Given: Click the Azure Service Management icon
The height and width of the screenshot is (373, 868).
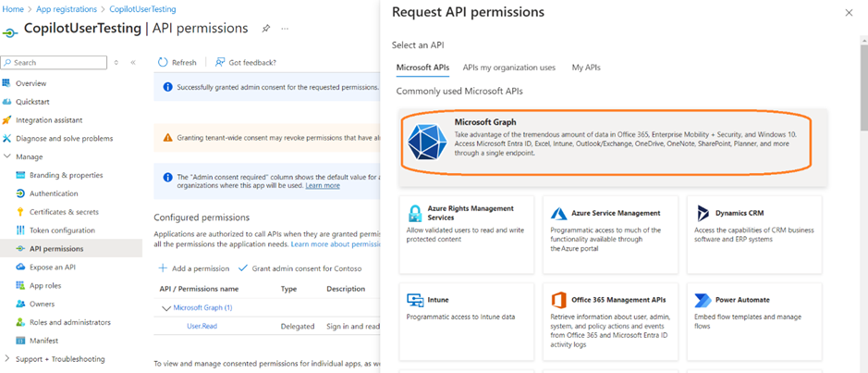Looking at the screenshot, I should [558, 214].
